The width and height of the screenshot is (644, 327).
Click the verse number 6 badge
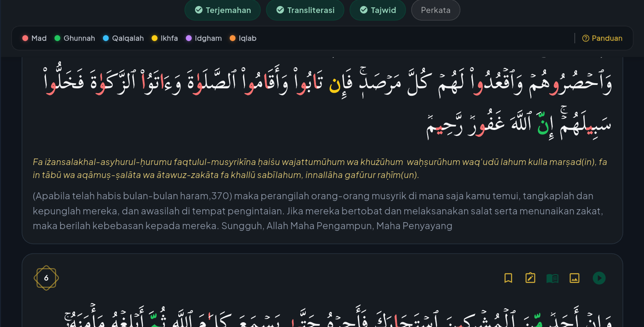click(x=46, y=278)
